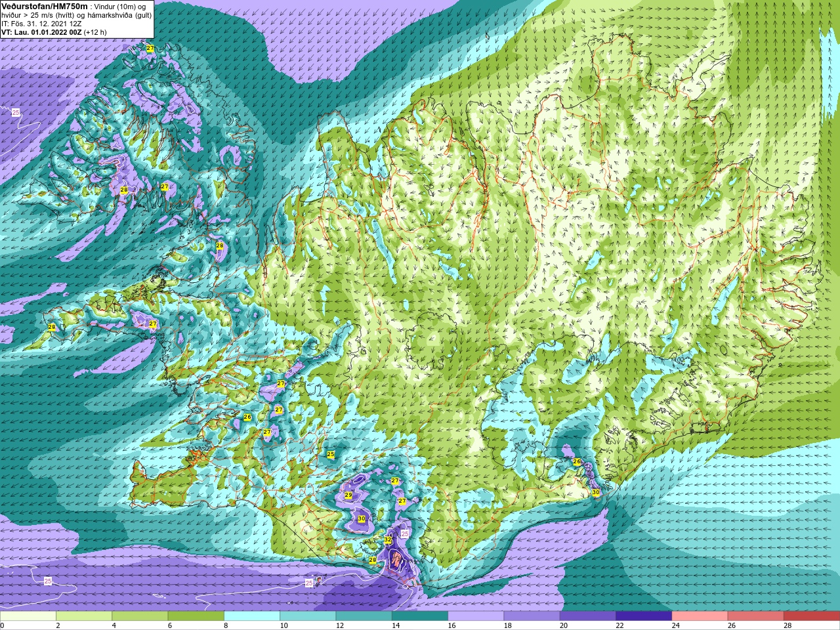Click the dark indigo 22–24 m/s legend swatch

(644, 616)
